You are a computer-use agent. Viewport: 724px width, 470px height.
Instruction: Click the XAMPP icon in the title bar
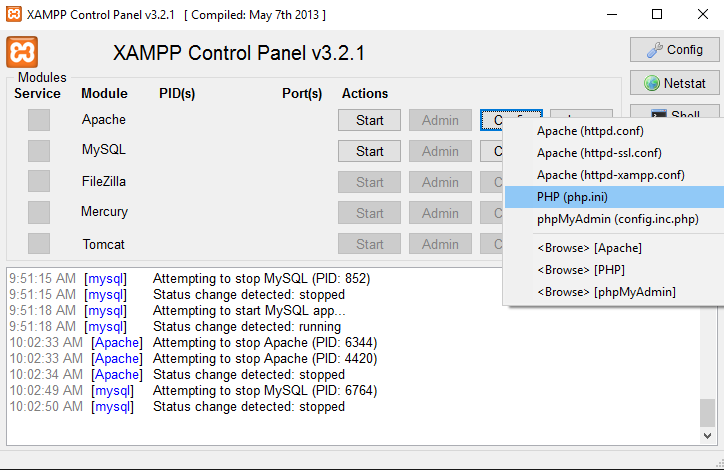pyautogui.click(x=13, y=14)
